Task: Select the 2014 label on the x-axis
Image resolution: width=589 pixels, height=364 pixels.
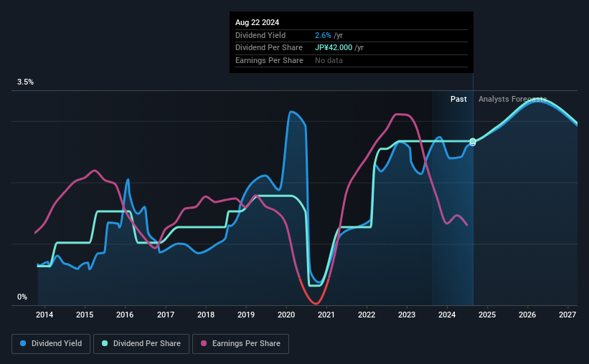Action: (44, 315)
